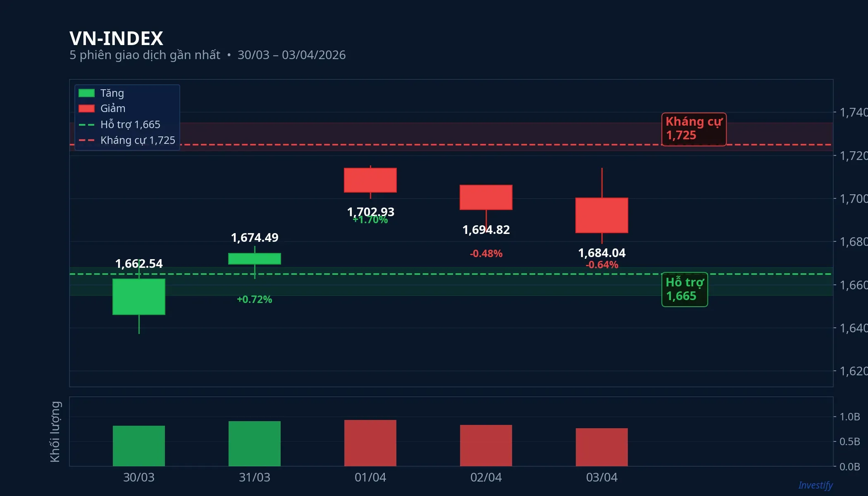The width and height of the screenshot is (868, 496).
Task: Click the Investify watermark link
Action: [x=815, y=485]
